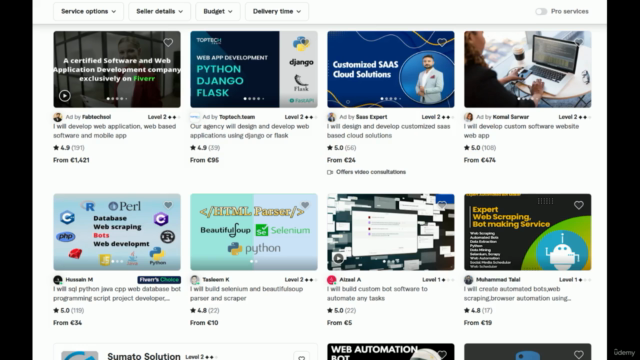
Task: Open Komal Sarwar's laptop gig thumbnail
Action: [x=527, y=69]
